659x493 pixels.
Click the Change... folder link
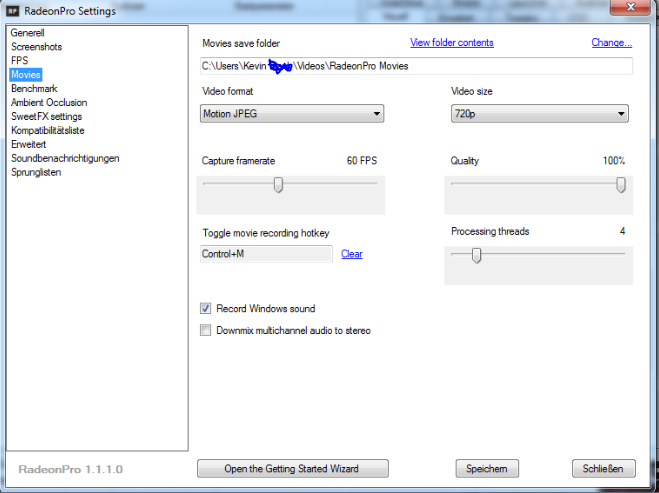click(612, 42)
